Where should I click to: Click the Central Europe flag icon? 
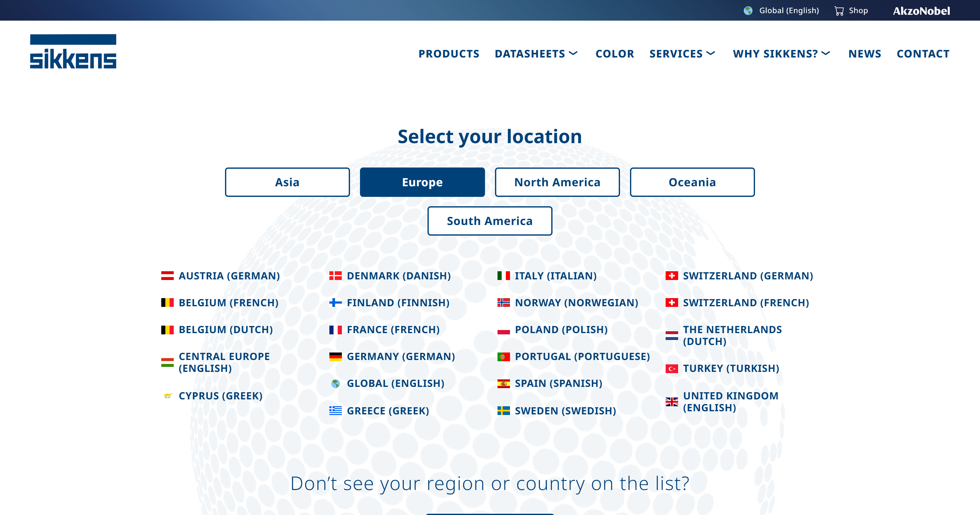point(167,362)
